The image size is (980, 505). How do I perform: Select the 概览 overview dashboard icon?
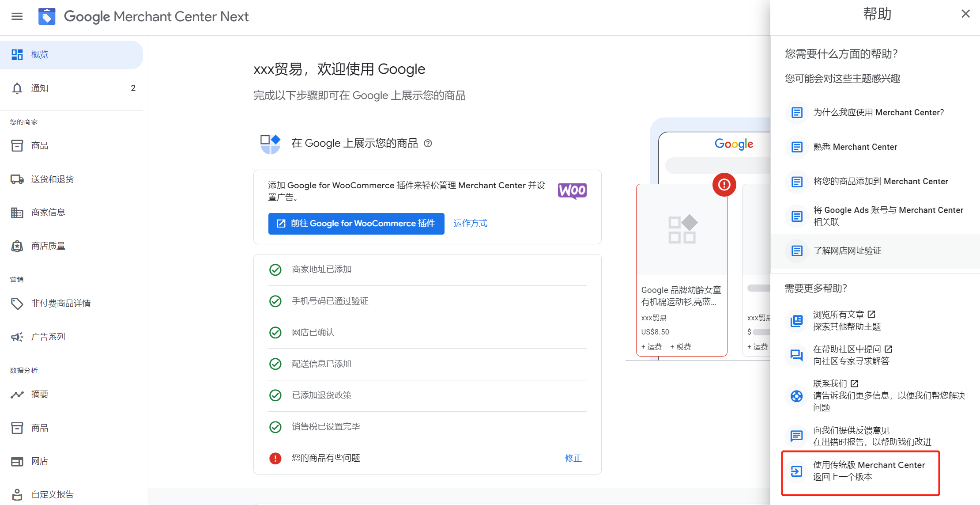click(17, 54)
